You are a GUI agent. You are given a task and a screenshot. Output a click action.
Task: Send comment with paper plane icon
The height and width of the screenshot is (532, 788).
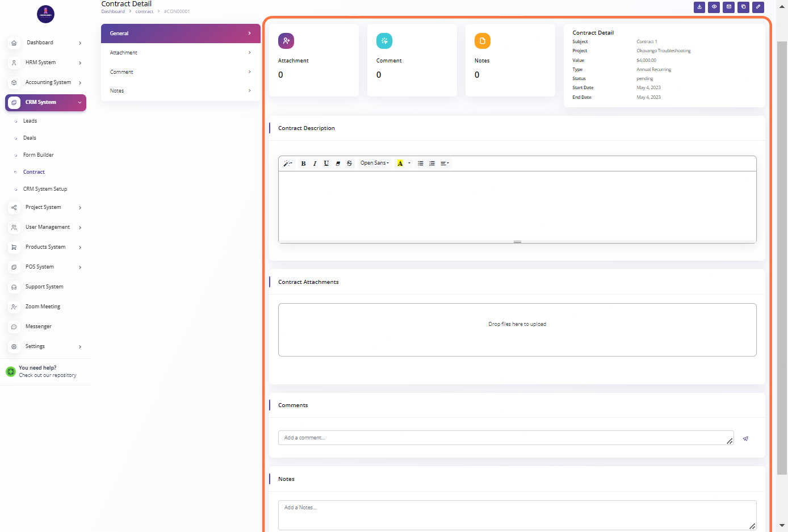[745, 438]
